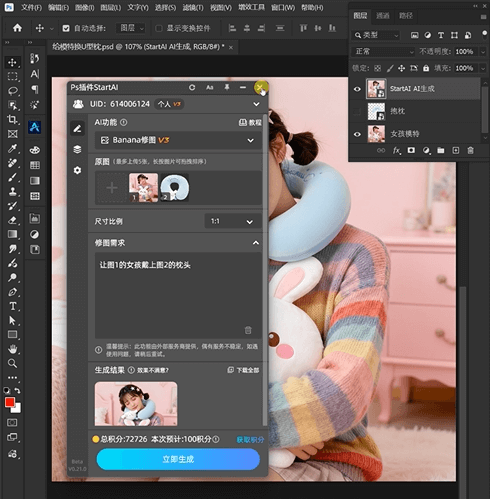Pin the StartAI plugin window

point(227,87)
